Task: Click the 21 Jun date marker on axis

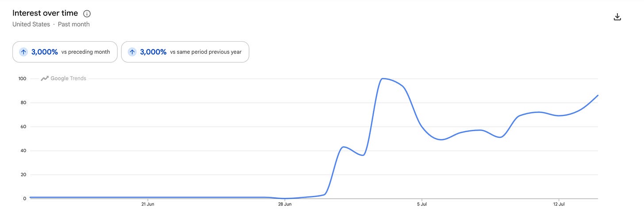Action: tap(148, 205)
